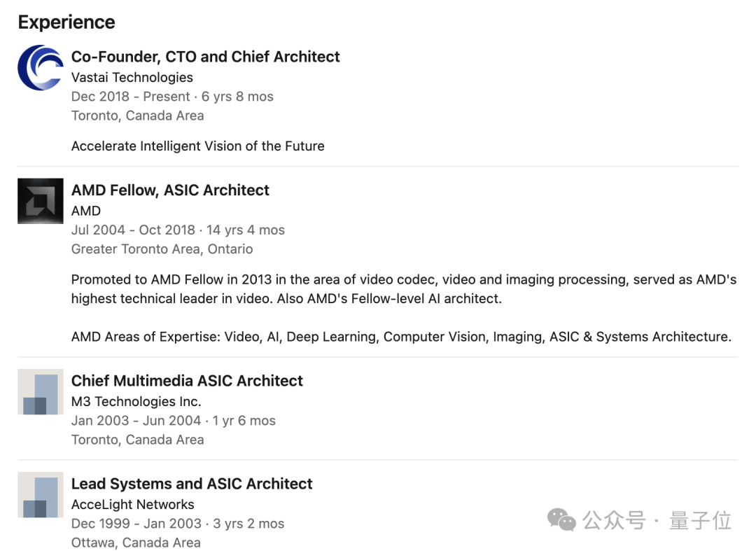Click the Vastai Technologies company name

click(132, 77)
